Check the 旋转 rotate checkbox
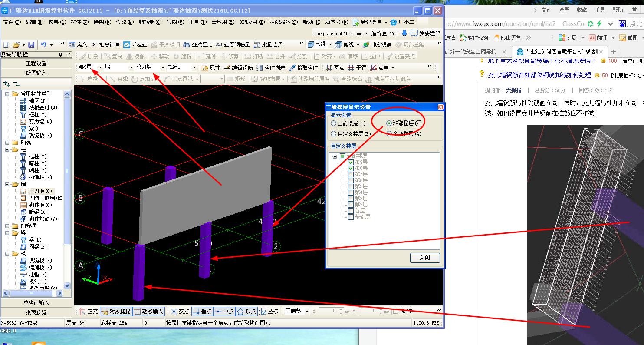 [x=395, y=311]
